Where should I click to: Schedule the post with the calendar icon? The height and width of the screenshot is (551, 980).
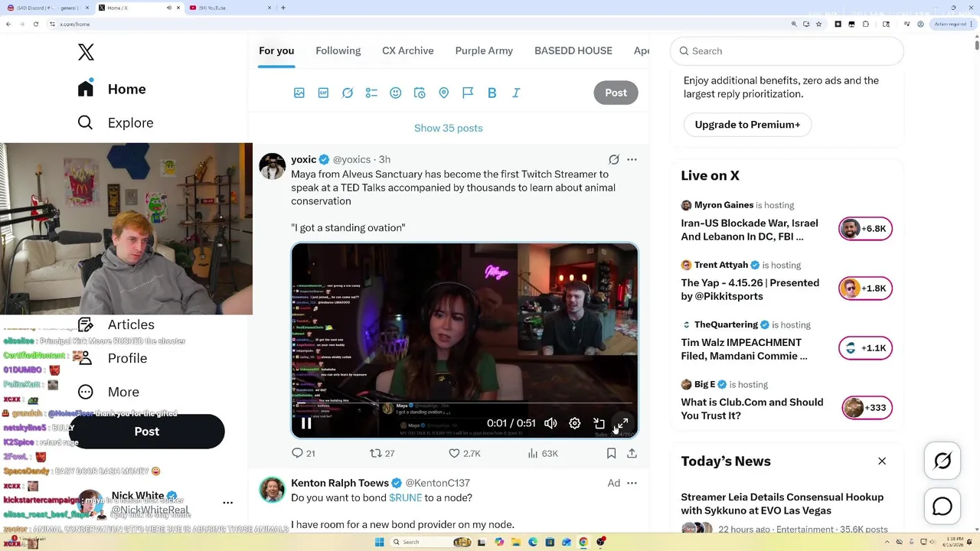[420, 93]
